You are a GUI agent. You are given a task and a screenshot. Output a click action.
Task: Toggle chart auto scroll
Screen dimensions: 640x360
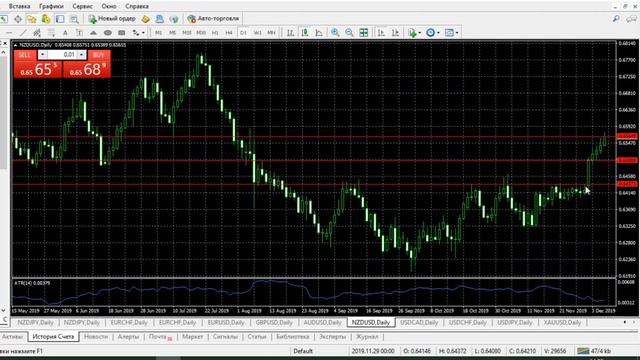coord(381,33)
